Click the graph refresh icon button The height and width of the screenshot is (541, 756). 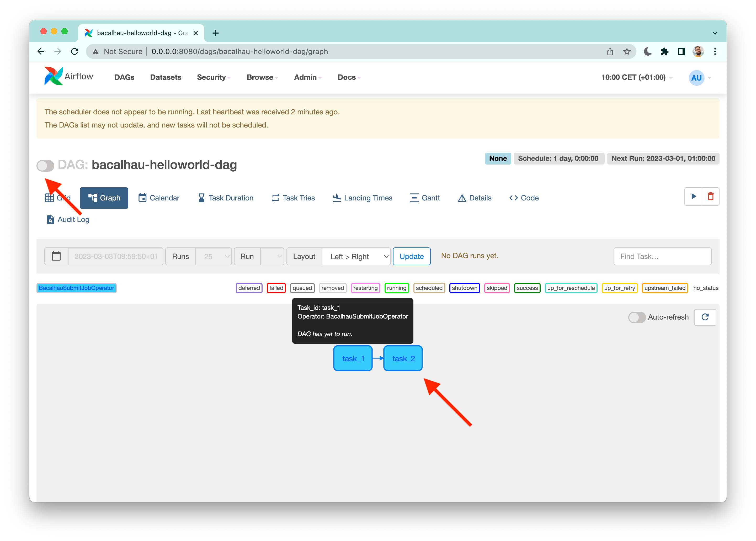tap(705, 317)
